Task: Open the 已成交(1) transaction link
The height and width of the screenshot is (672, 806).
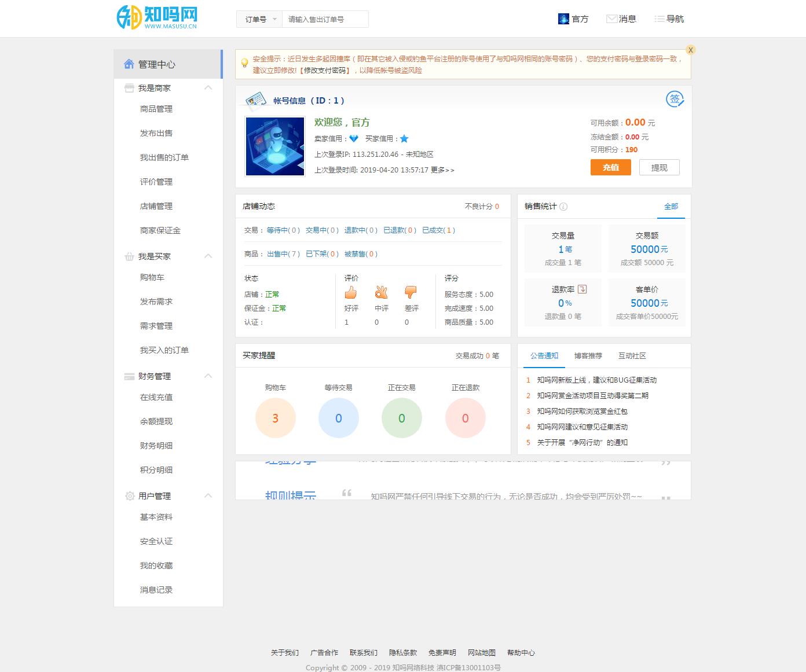Action: tap(439, 230)
